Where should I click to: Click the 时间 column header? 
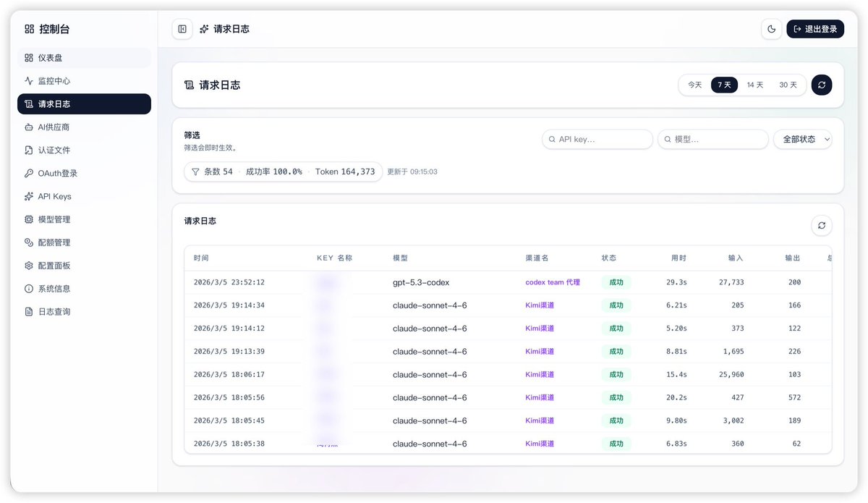pyautogui.click(x=201, y=258)
